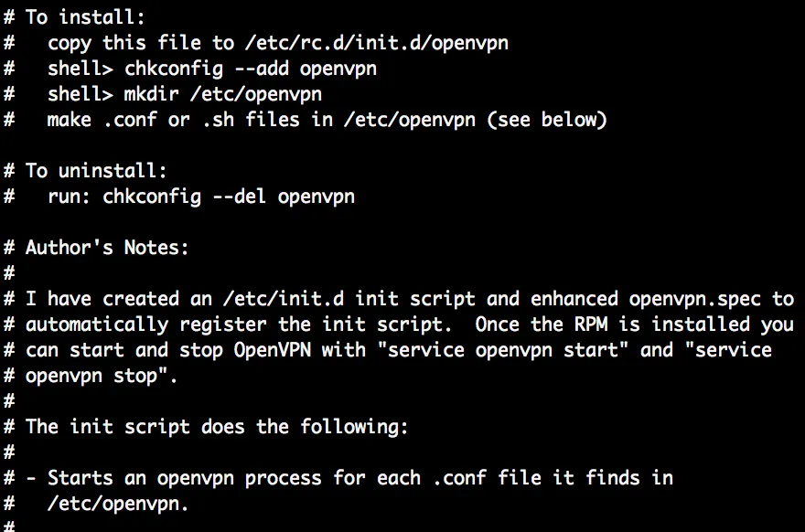The image size is (805, 532).
Task: Click the word "Starts" in the bullet line
Action: (81, 478)
